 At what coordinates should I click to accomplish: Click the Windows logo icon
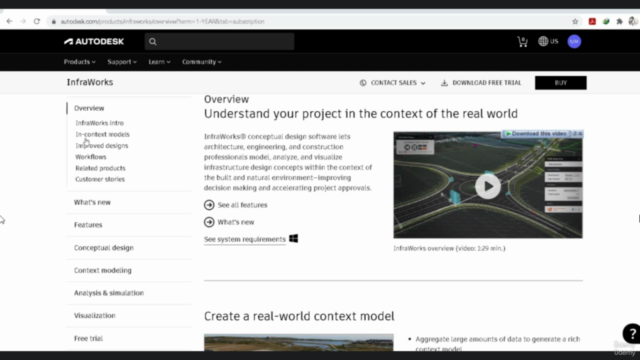click(x=293, y=238)
